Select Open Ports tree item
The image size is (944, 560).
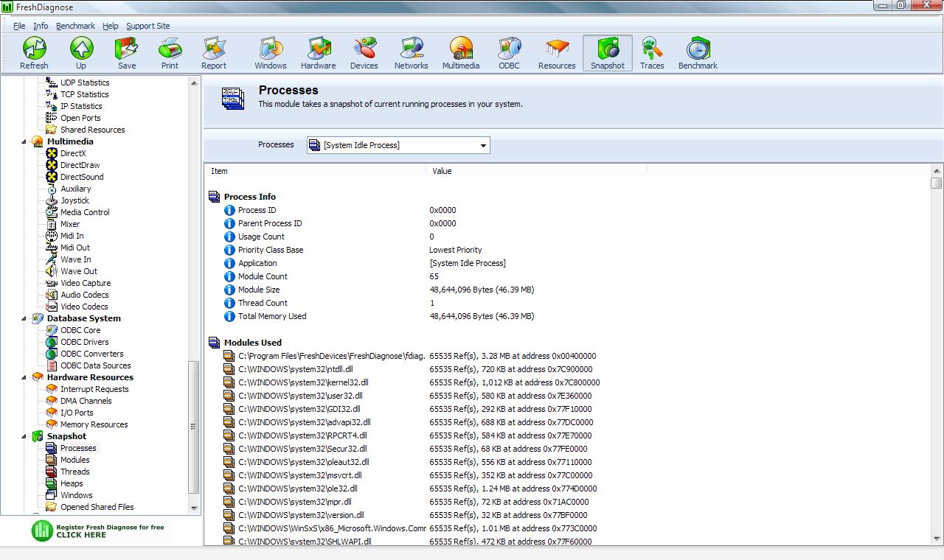tap(80, 118)
